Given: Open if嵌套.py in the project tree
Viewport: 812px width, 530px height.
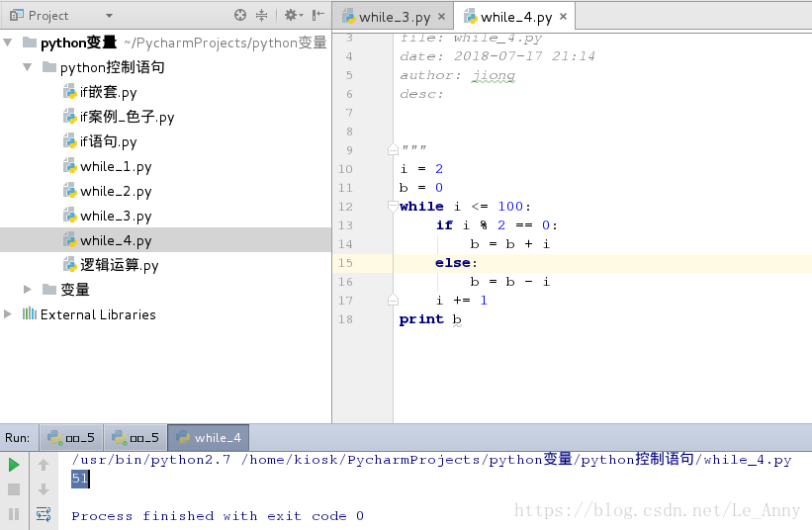Looking at the screenshot, I should (x=108, y=92).
